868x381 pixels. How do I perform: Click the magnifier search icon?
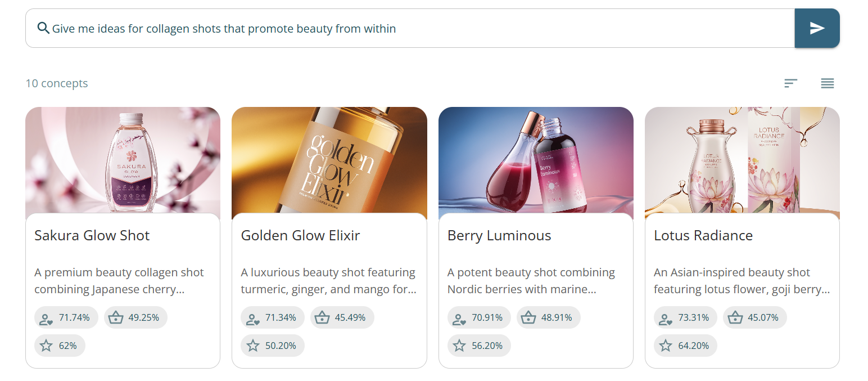click(x=43, y=28)
